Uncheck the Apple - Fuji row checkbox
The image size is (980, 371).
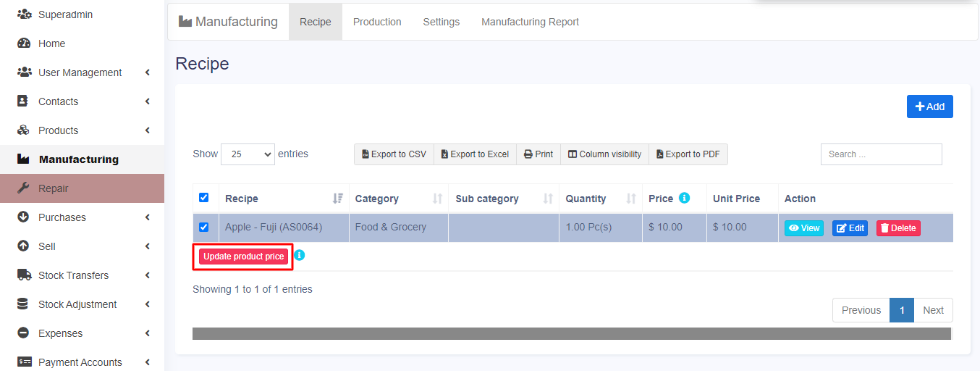(203, 227)
